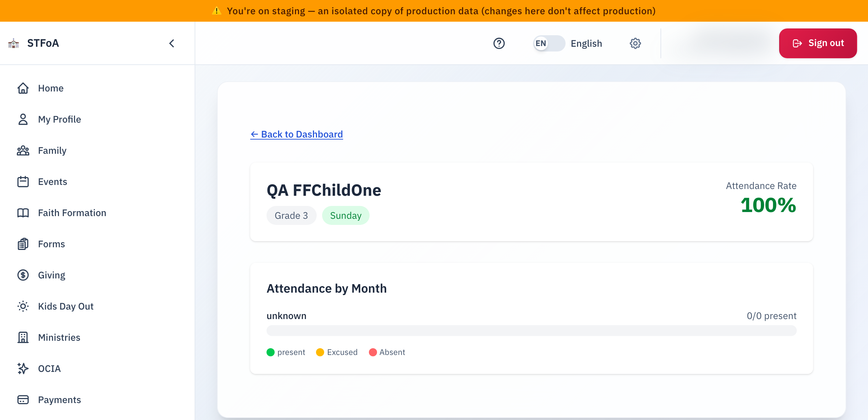This screenshot has width=868, height=420.
Task: Click the Ministries building icon
Action: tap(23, 337)
